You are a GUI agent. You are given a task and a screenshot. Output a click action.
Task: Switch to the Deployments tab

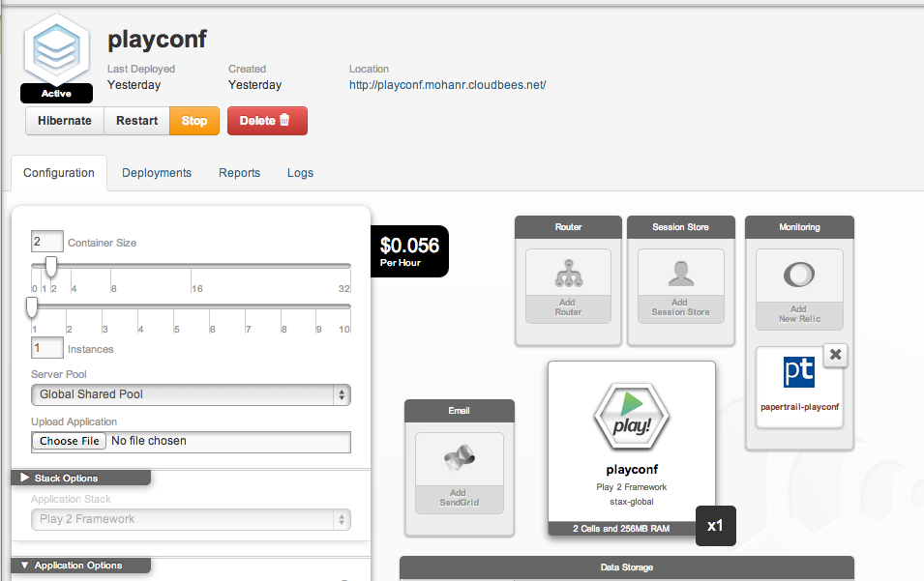pyautogui.click(x=157, y=173)
